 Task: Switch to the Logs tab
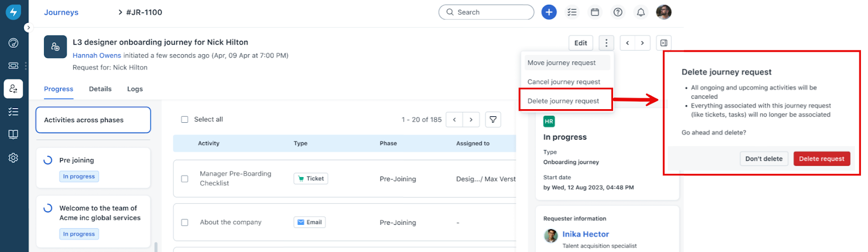tap(135, 89)
